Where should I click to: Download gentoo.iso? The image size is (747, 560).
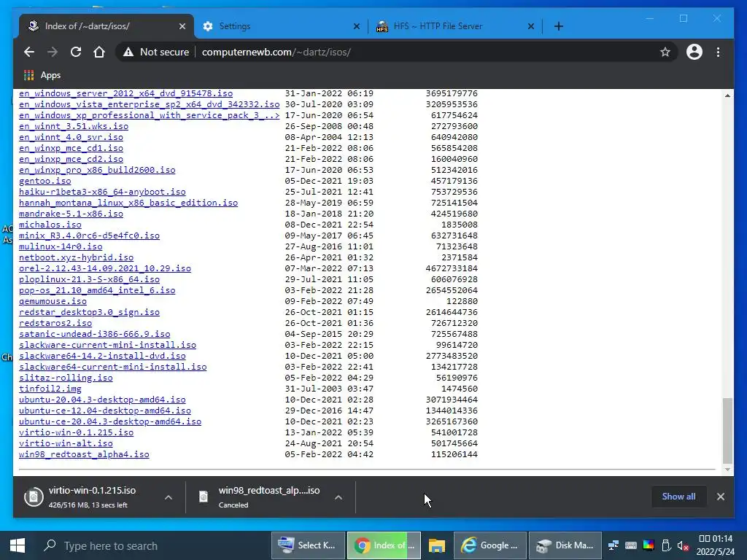click(x=44, y=181)
